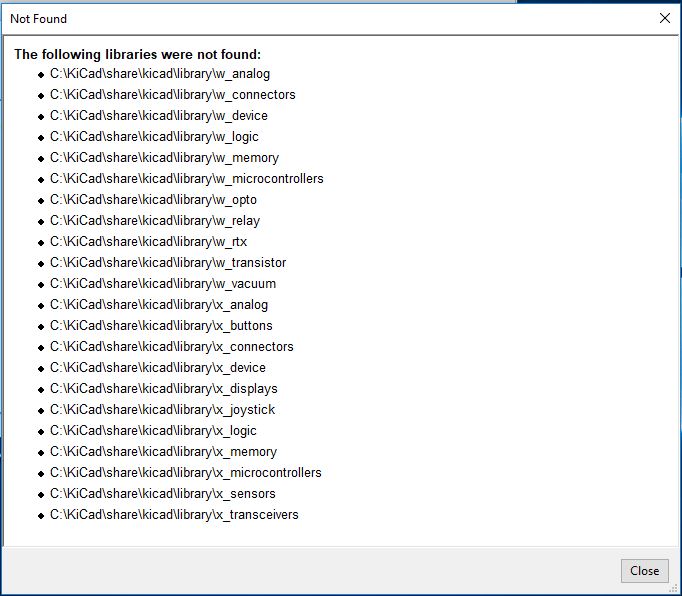
Task: Click the Not Found title text
Action: tap(38, 19)
